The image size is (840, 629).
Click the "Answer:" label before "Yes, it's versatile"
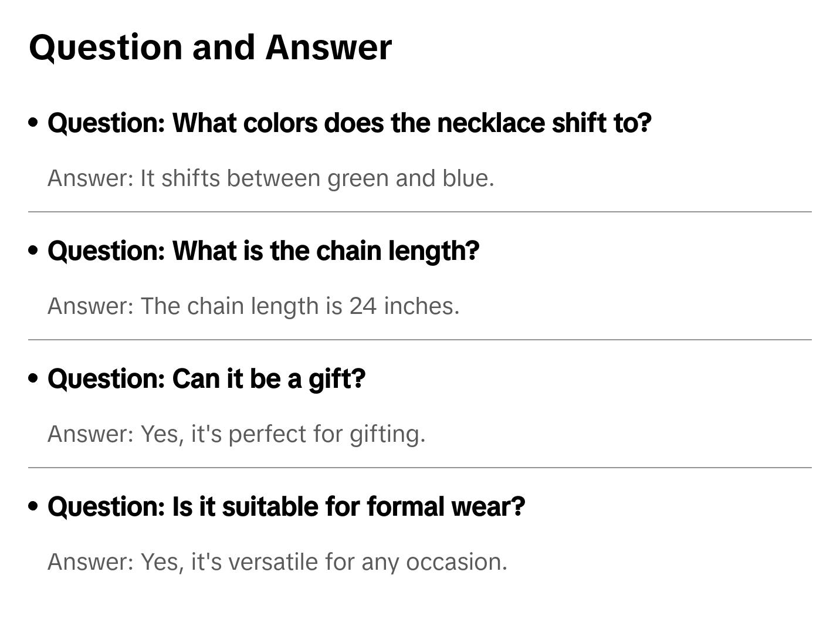[91, 562]
